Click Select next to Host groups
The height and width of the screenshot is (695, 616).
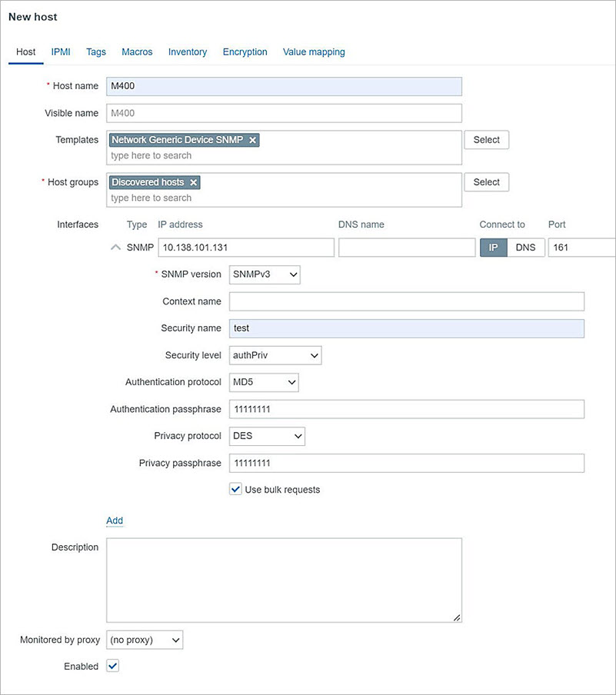pos(486,182)
